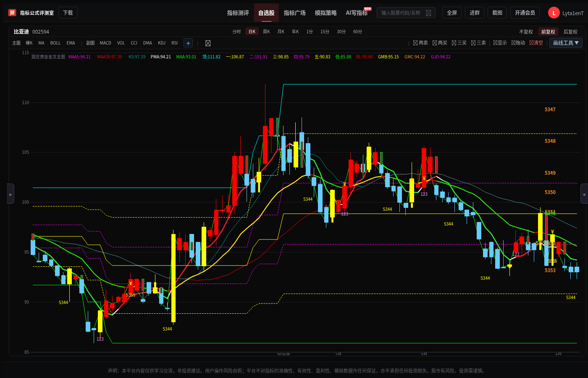The width and height of the screenshot is (588, 378).
Task: Toggle the 两买 signal marker
Action: click(440, 43)
